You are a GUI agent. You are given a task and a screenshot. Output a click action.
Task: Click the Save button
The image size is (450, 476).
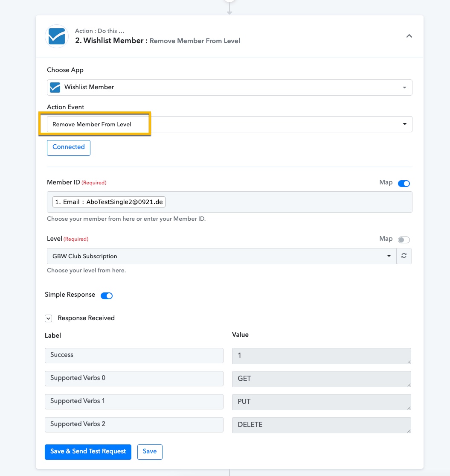(x=150, y=452)
